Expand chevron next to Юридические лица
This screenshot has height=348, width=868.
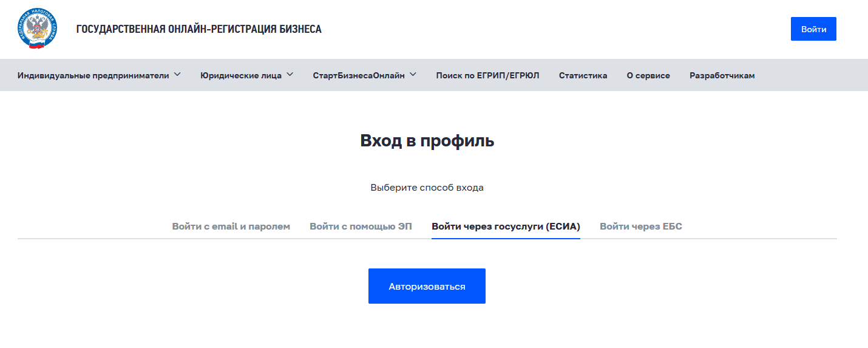coord(290,75)
